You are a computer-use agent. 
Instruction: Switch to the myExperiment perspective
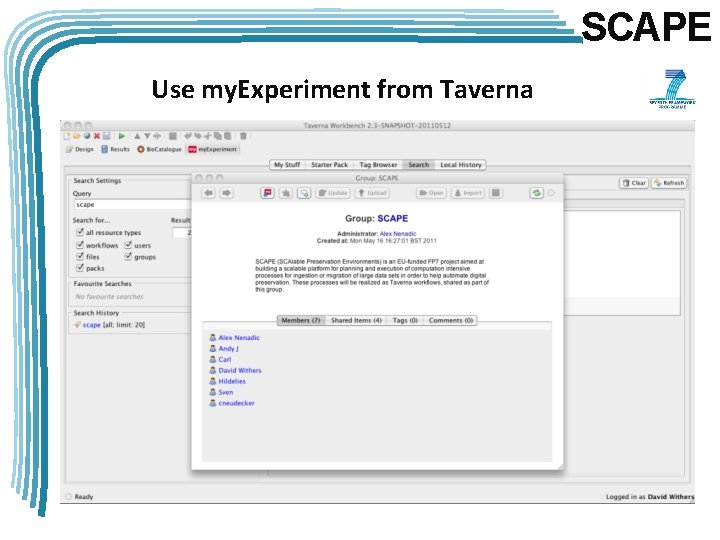point(213,149)
